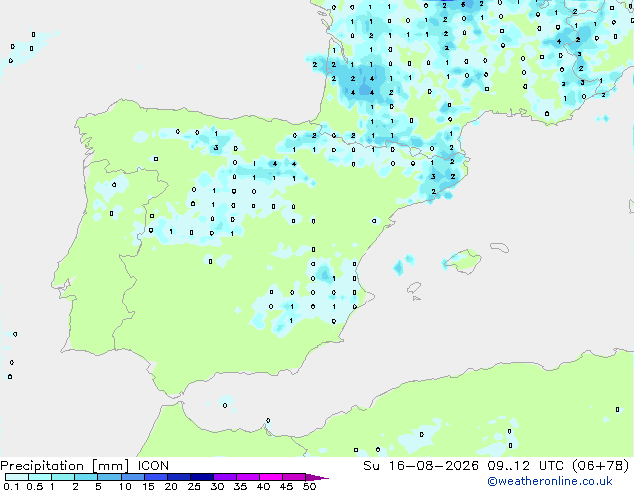Select the 5–10 mm legend swatch
The image size is (634, 490).
pos(109,477)
